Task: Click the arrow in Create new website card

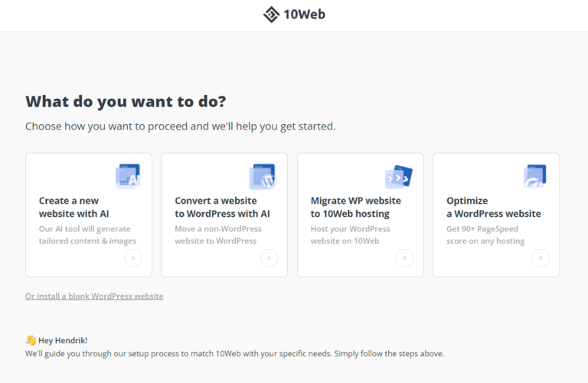Action: [133, 258]
